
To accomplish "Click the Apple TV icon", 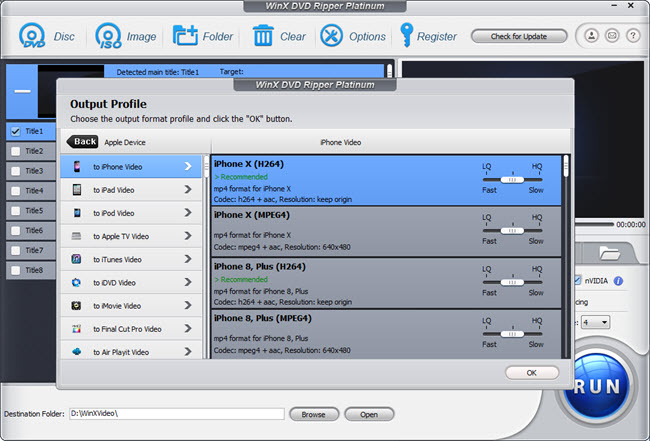I will point(76,236).
